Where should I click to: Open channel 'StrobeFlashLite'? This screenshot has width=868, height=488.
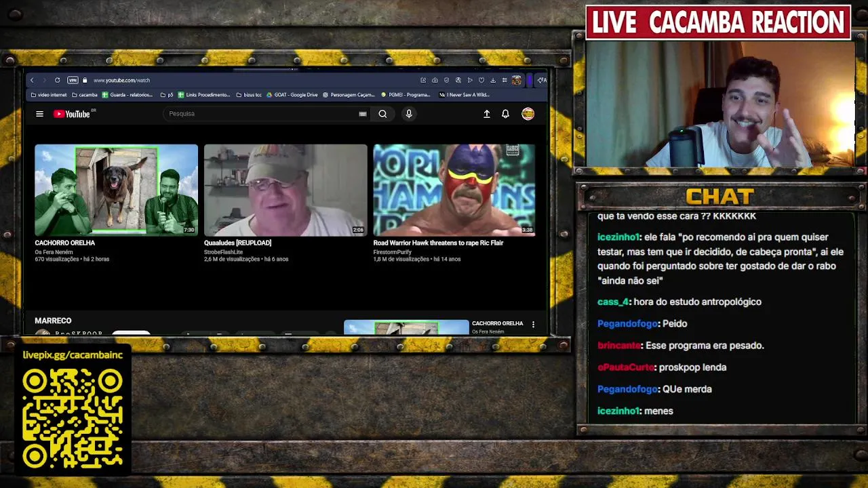pyautogui.click(x=223, y=252)
